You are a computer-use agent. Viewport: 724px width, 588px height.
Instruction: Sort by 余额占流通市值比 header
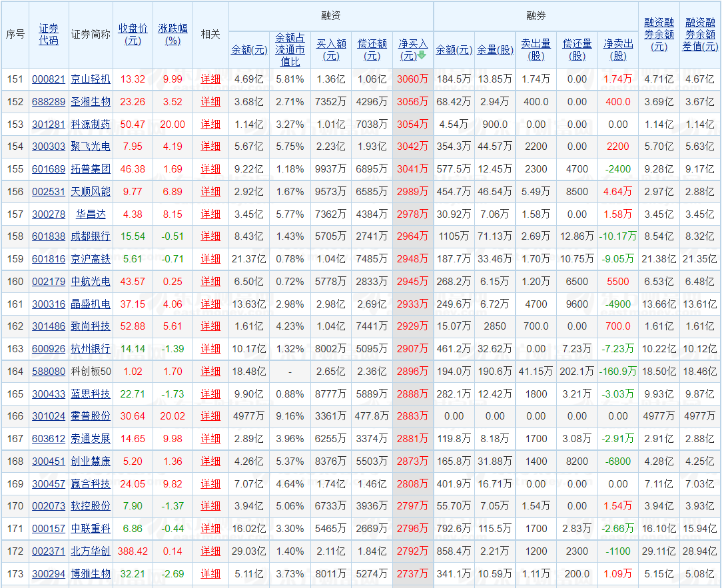pyautogui.click(x=290, y=49)
